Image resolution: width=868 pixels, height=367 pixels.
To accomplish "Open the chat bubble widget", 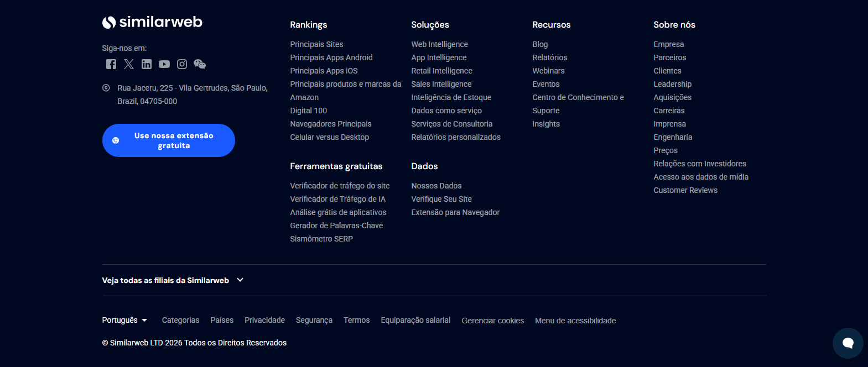I will 848,343.
